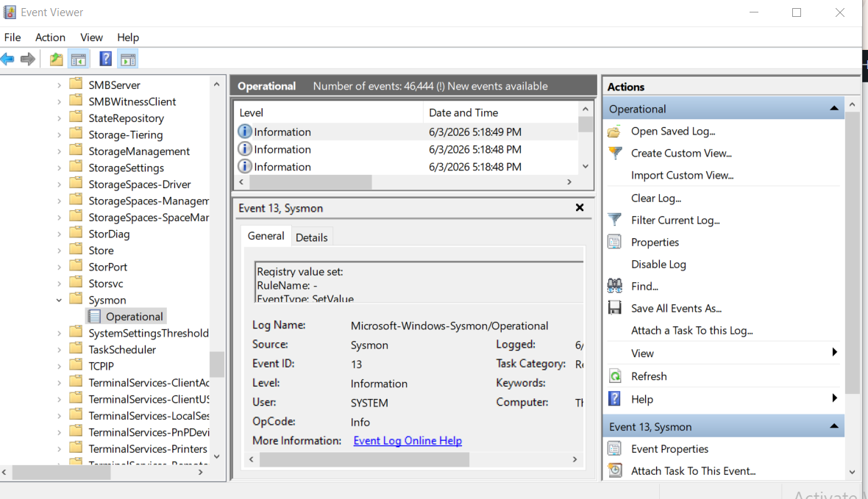
Task: Click the Date and Time column header
Action: pyautogui.click(x=500, y=112)
